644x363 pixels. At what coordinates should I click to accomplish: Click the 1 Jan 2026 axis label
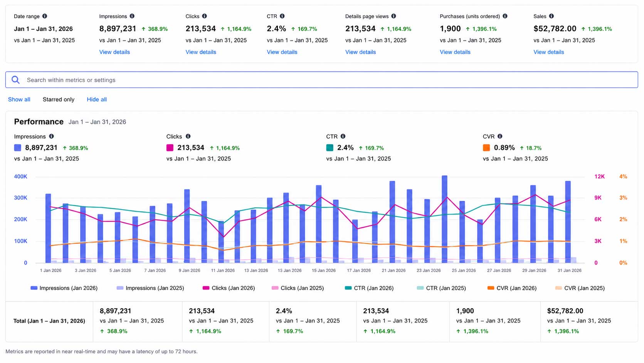(x=51, y=270)
